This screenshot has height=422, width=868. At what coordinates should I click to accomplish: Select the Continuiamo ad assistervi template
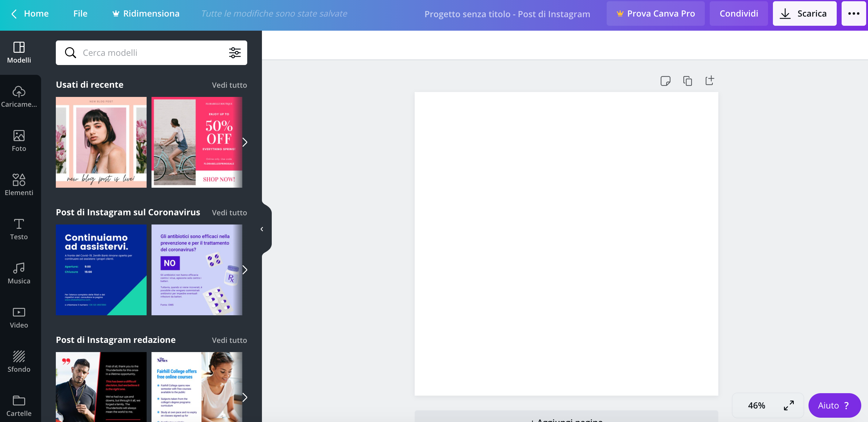coord(101,270)
